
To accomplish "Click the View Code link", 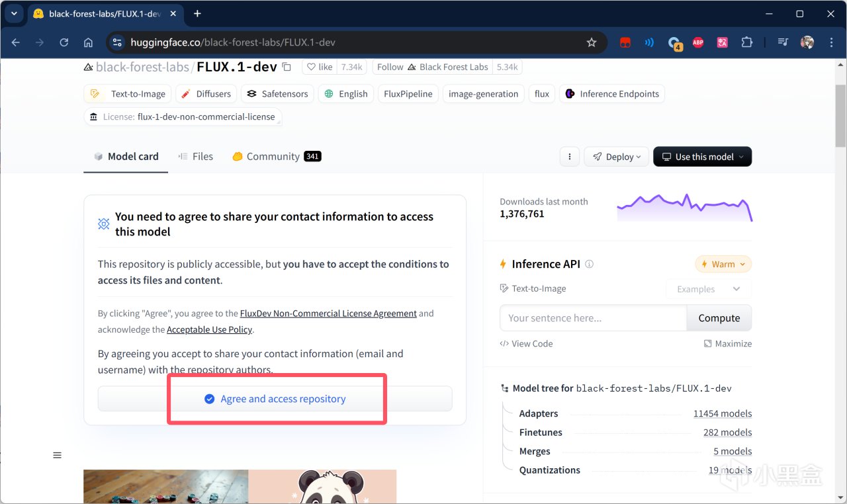I will [x=526, y=344].
